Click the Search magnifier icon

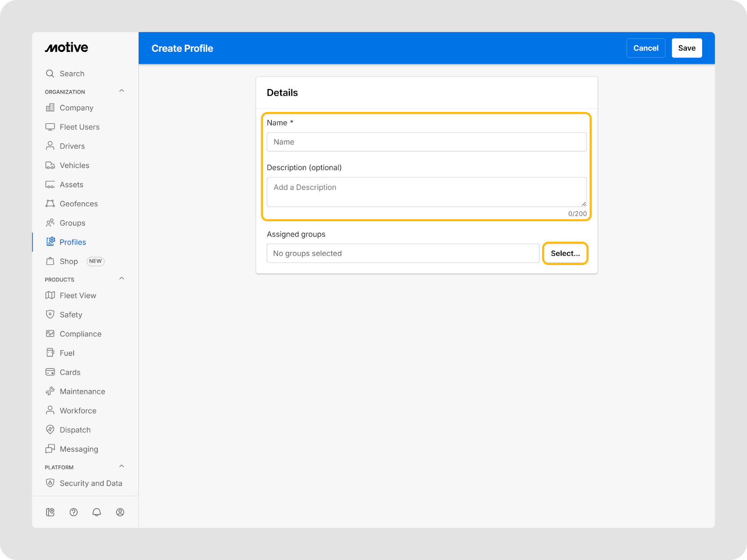coord(50,74)
